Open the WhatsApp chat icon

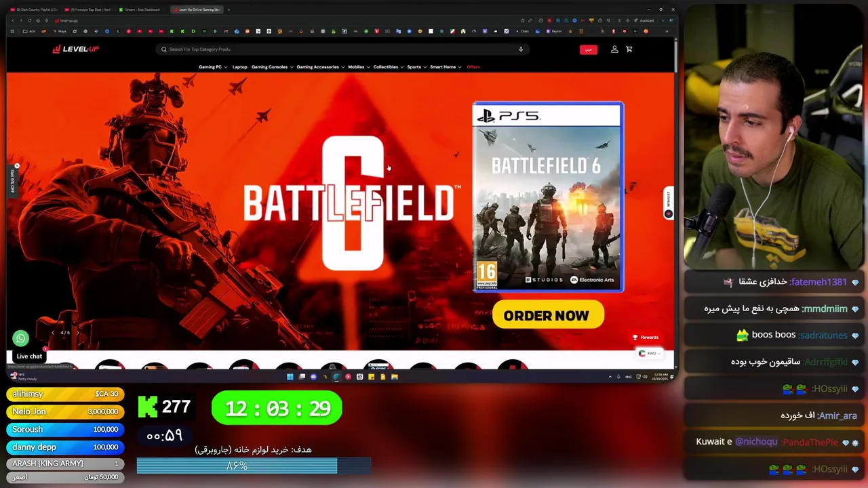pyautogui.click(x=20, y=338)
